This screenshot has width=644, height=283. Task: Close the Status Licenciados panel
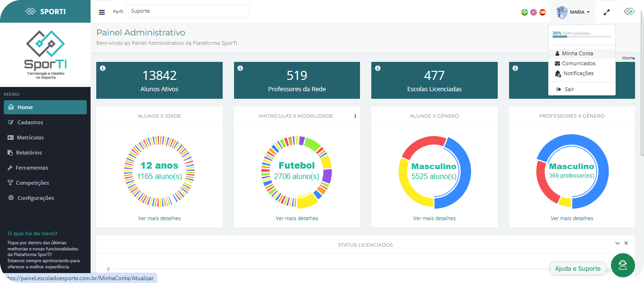point(626,243)
